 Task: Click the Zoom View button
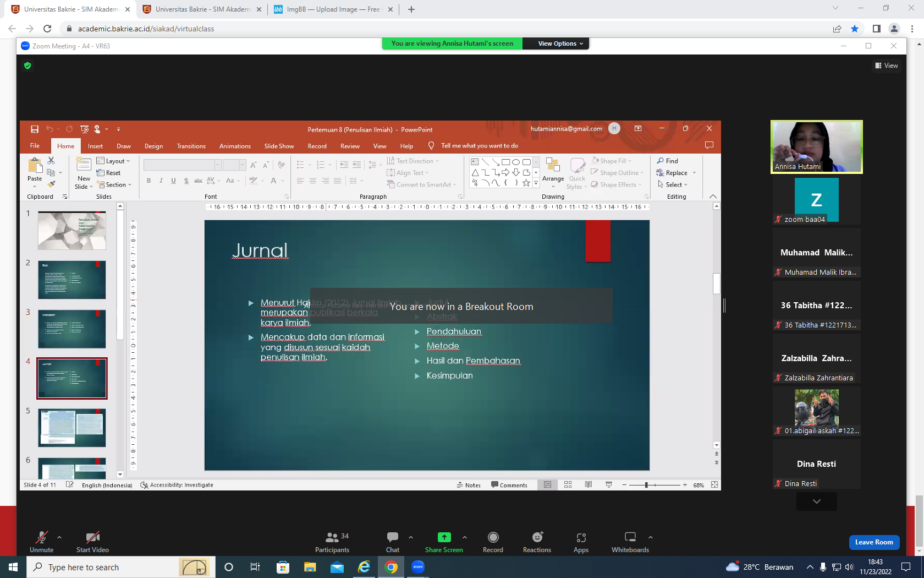[x=887, y=66]
